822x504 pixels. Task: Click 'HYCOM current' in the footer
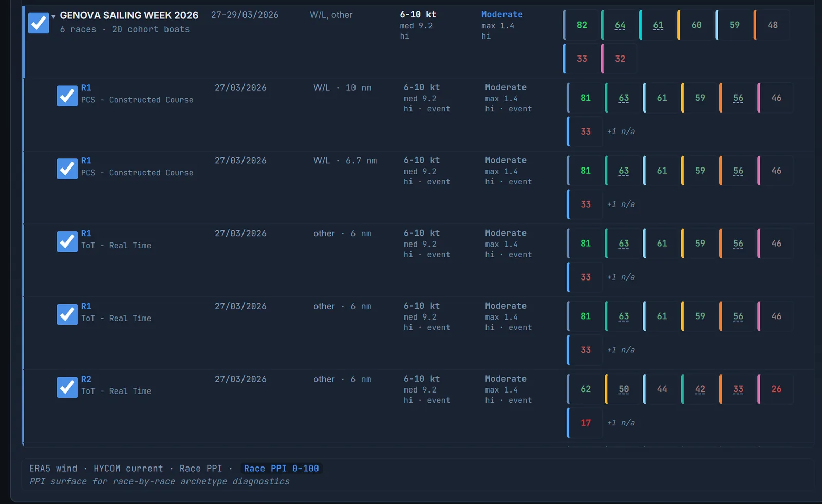coord(128,469)
